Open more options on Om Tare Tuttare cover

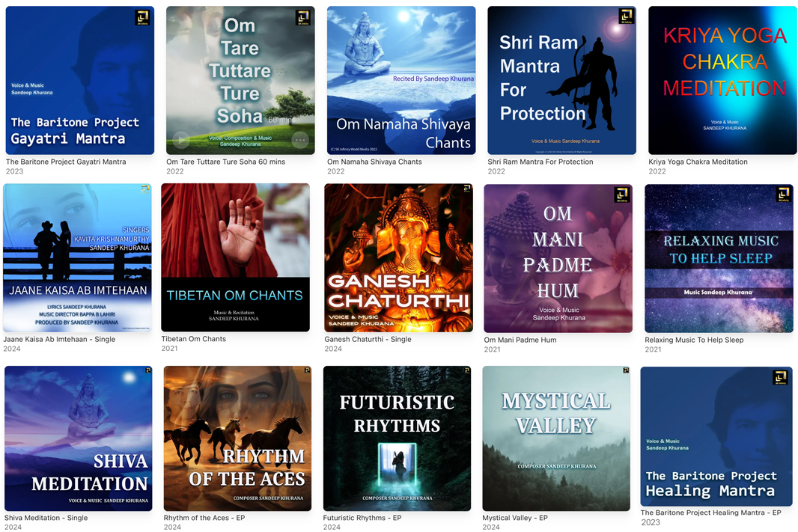pos(299,139)
